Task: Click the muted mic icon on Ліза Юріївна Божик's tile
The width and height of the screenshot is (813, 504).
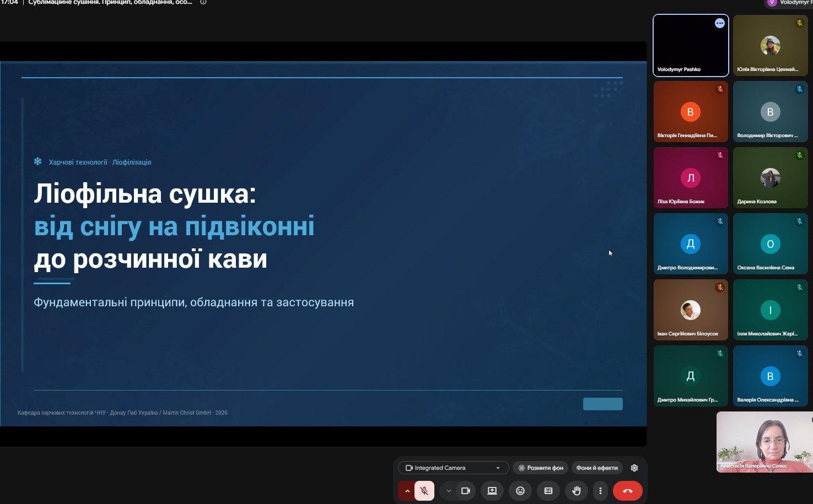Action: [x=720, y=155]
